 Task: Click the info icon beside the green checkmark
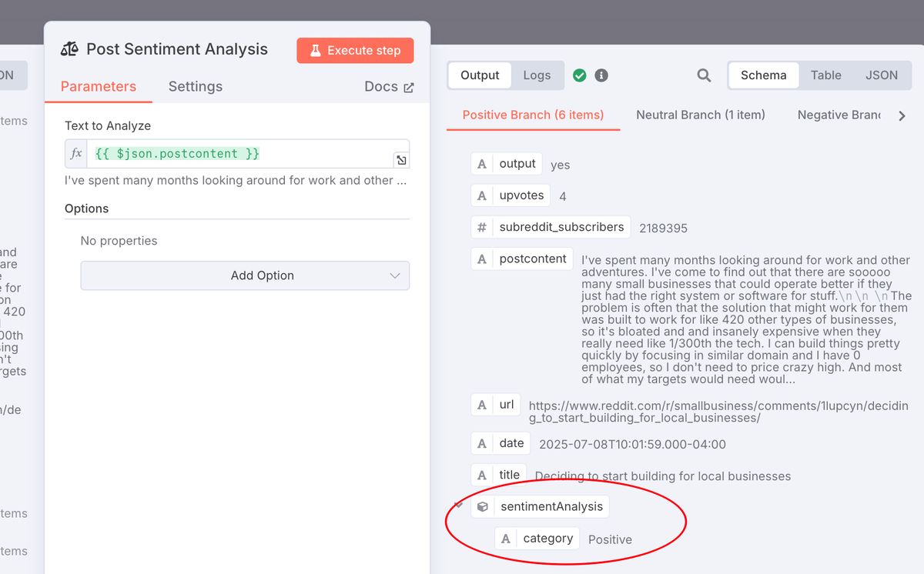[x=601, y=75]
